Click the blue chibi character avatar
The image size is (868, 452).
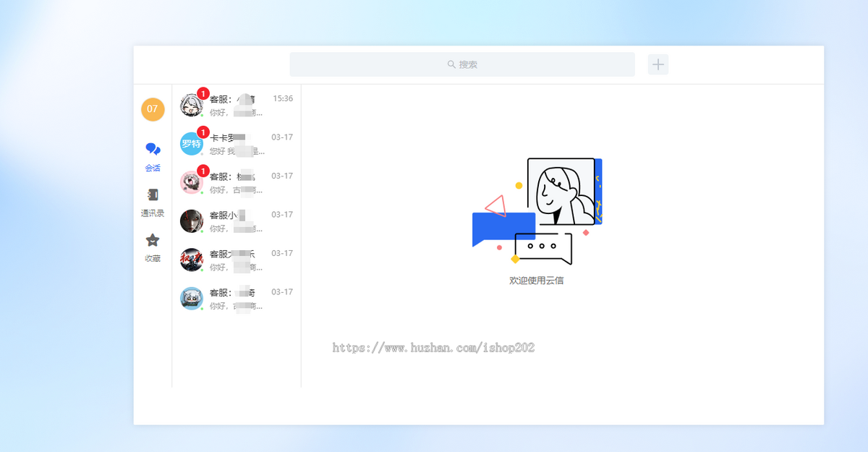coord(192,298)
